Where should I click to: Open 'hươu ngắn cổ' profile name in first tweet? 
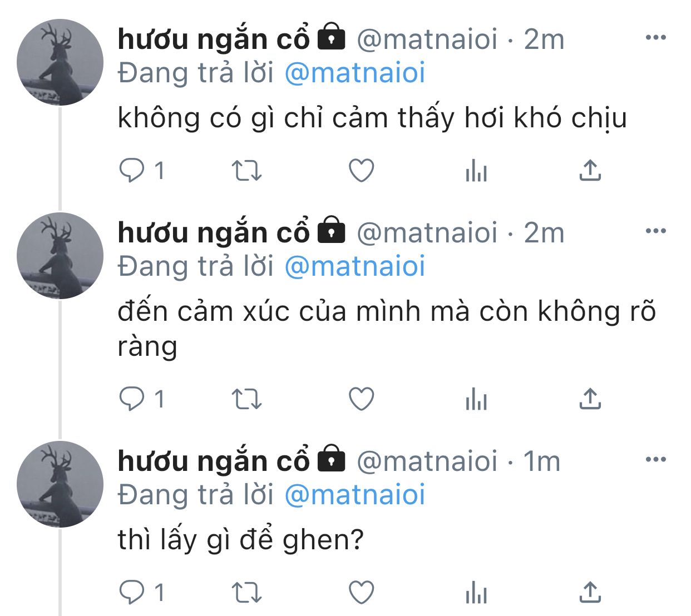(x=214, y=39)
